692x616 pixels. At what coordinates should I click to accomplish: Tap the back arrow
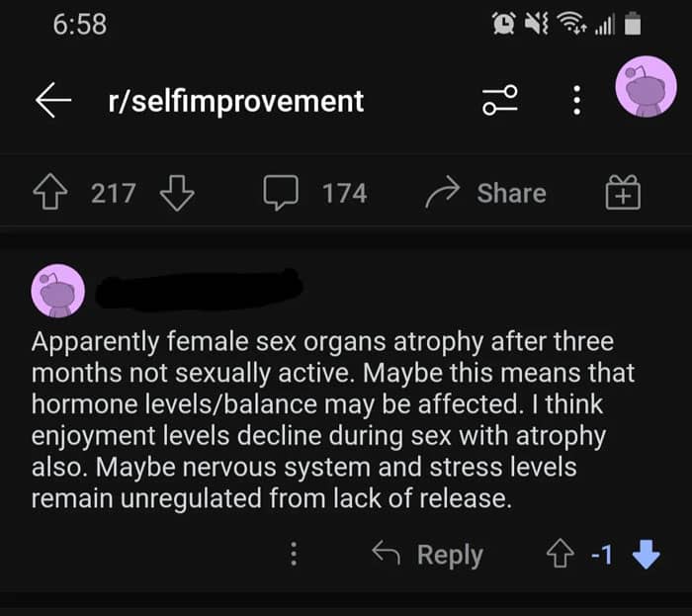pyautogui.click(x=55, y=101)
